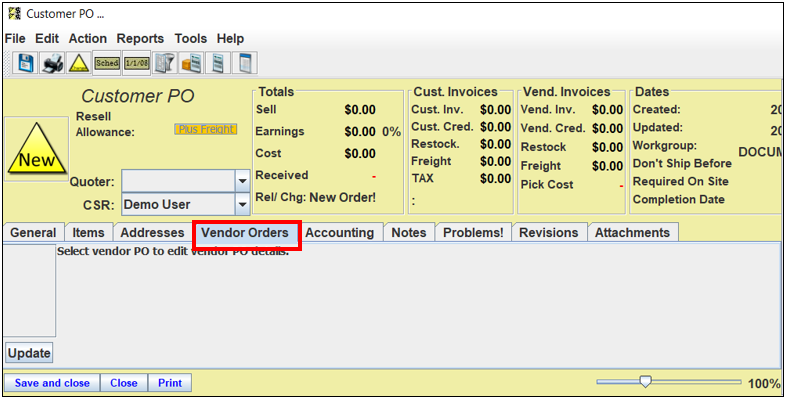The width and height of the screenshot is (787, 400).
Task: Click the Resell label under Customer PO
Action: tap(93, 116)
